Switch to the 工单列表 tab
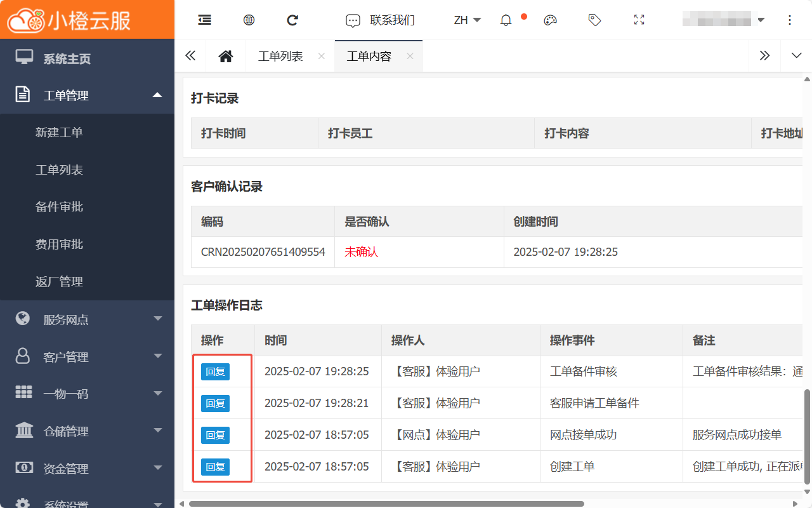The image size is (812, 508). pyautogui.click(x=280, y=57)
